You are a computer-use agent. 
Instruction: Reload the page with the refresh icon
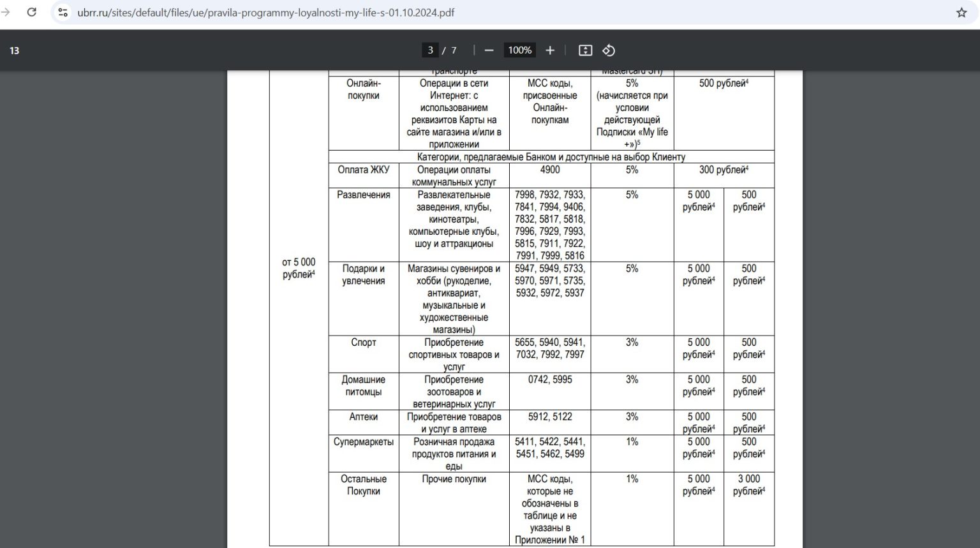point(31,12)
